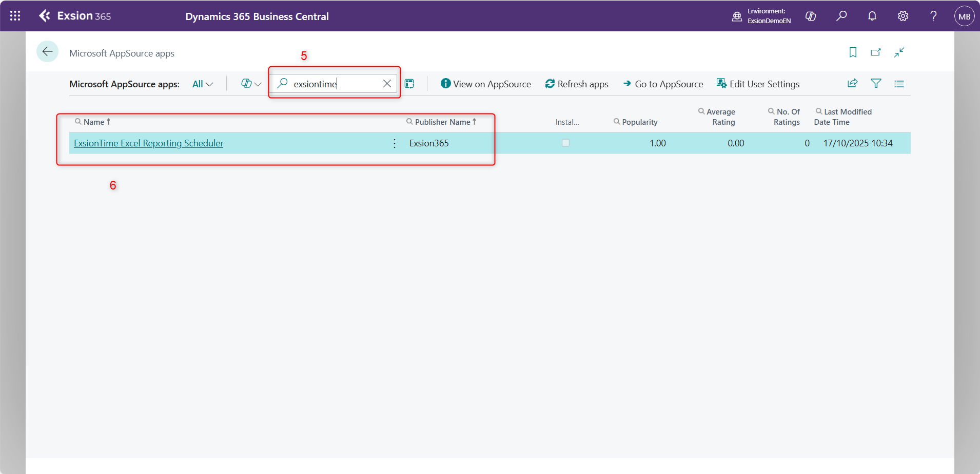Open the ExsionTime Excel Reporting Scheduler link
This screenshot has width=980, height=474.
[x=149, y=143]
